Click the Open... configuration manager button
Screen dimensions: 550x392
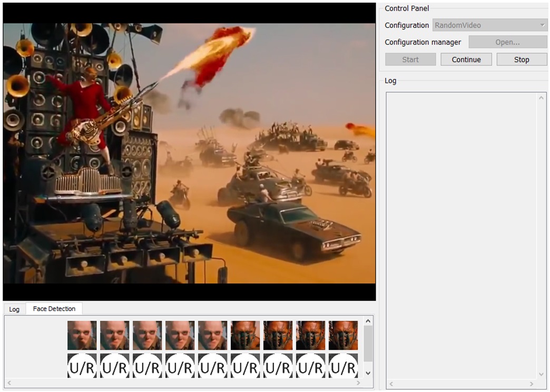(x=508, y=42)
